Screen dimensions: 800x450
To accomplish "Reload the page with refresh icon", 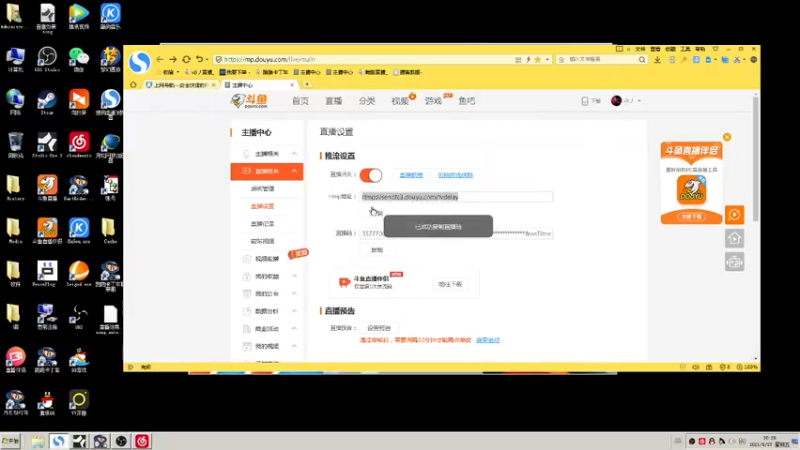I will click(x=186, y=59).
